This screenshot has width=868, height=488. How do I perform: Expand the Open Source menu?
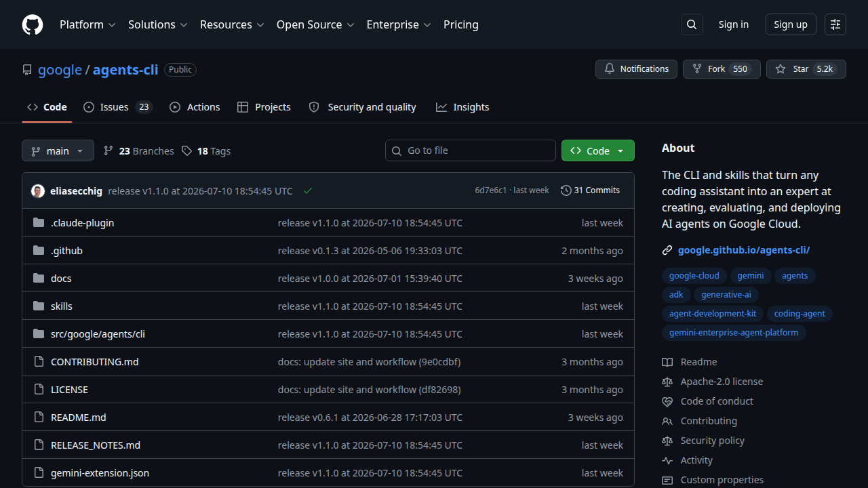315,24
